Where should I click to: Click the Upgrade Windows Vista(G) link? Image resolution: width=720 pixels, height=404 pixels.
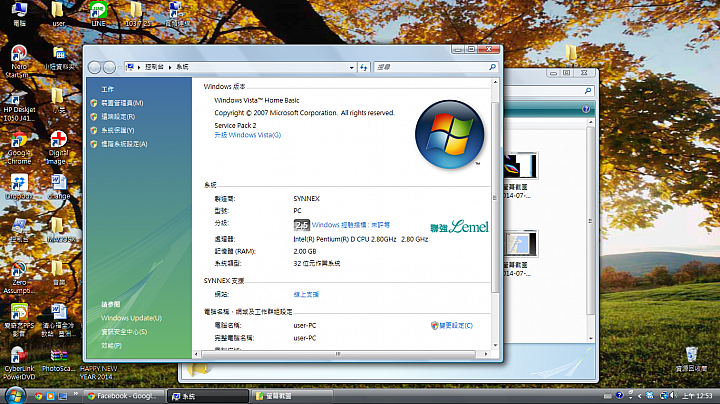pos(248,135)
